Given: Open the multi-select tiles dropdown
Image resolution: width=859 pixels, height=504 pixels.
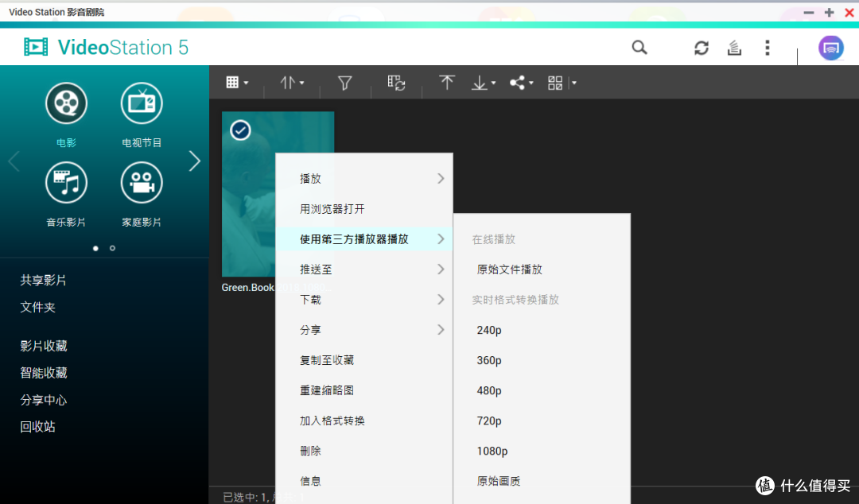Looking at the screenshot, I should [562, 83].
